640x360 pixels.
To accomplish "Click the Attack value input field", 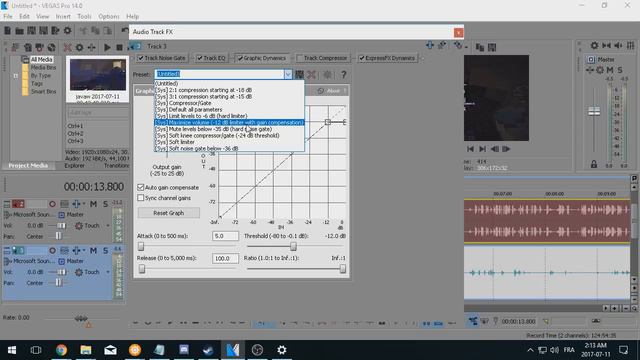I will [225, 236].
